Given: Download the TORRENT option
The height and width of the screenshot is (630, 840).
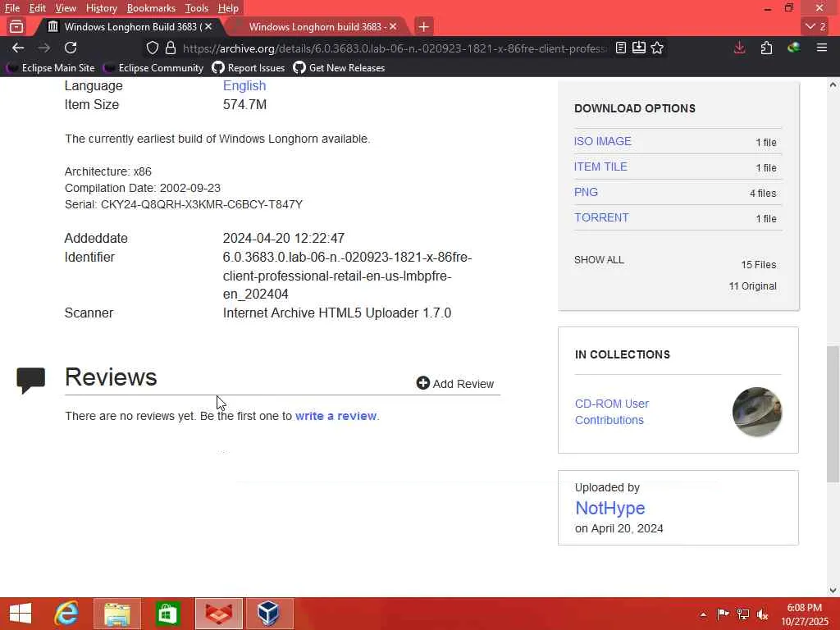Looking at the screenshot, I should point(601,217).
